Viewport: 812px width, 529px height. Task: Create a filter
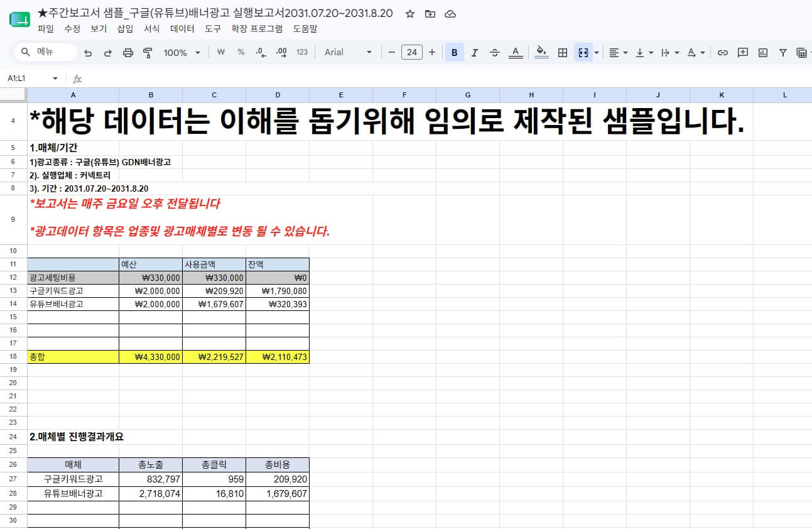point(783,53)
